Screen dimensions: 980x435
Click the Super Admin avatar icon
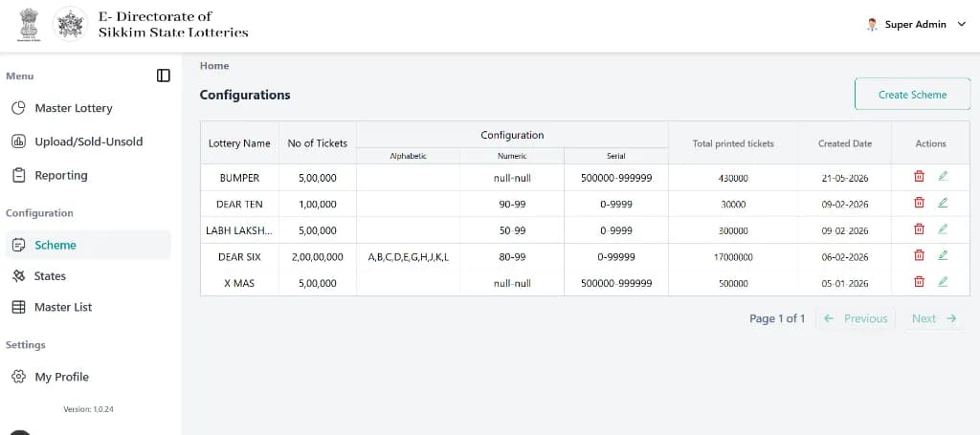click(x=872, y=25)
